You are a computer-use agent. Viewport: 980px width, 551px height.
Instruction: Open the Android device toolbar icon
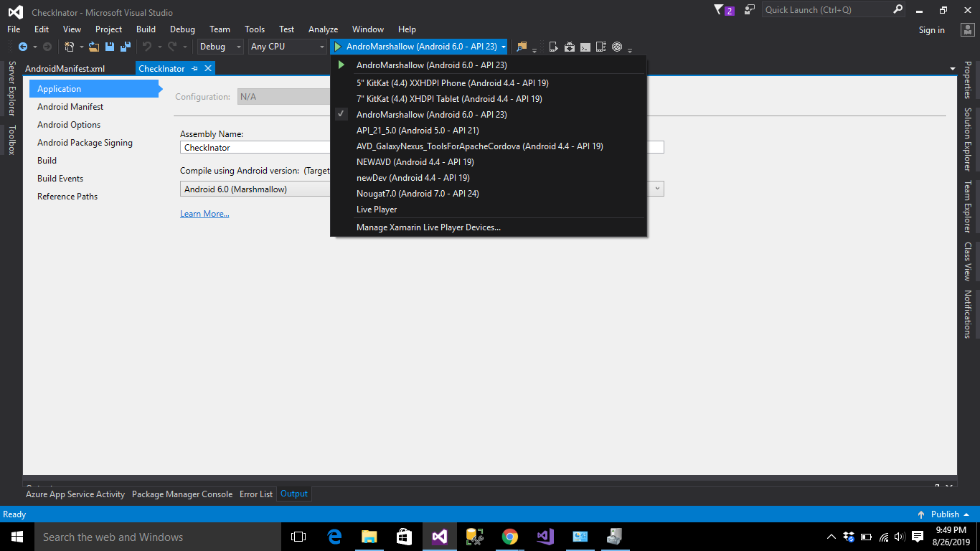[554, 47]
